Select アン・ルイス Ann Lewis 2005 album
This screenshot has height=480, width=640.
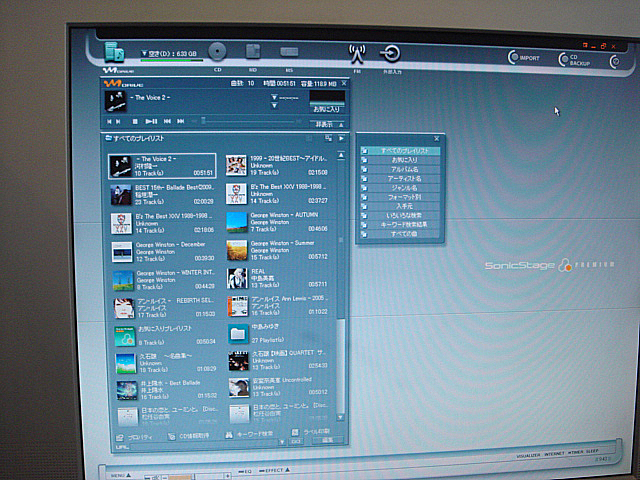point(278,306)
